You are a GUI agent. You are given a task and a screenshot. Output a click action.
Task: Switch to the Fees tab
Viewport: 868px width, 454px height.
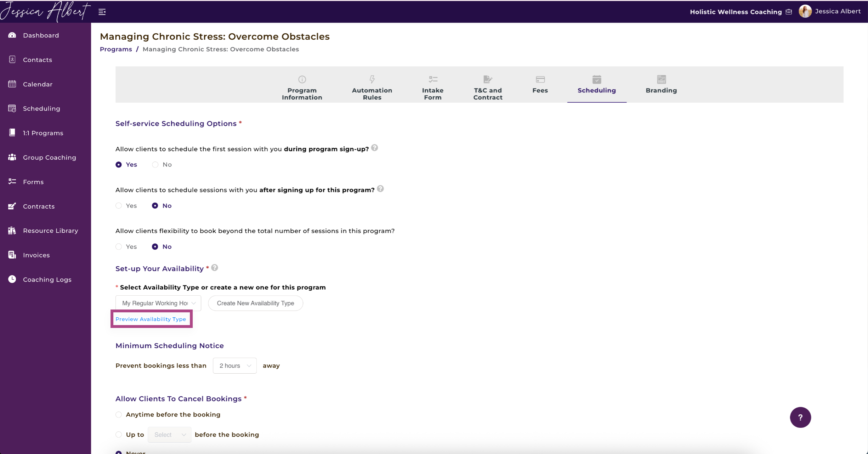(x=540, y=85)
